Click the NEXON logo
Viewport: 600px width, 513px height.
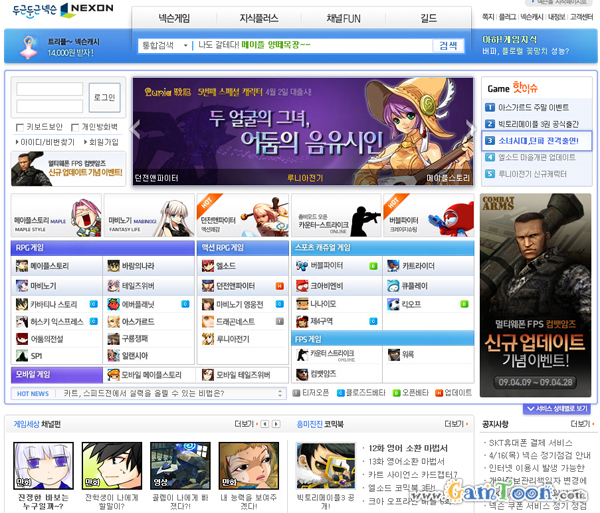tap(80, 11)
